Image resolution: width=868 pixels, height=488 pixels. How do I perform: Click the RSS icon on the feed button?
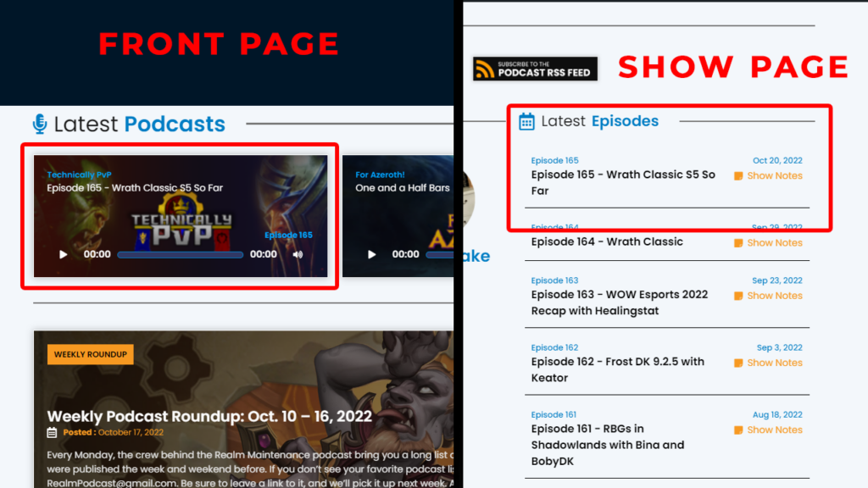click(x=484, y=69)
